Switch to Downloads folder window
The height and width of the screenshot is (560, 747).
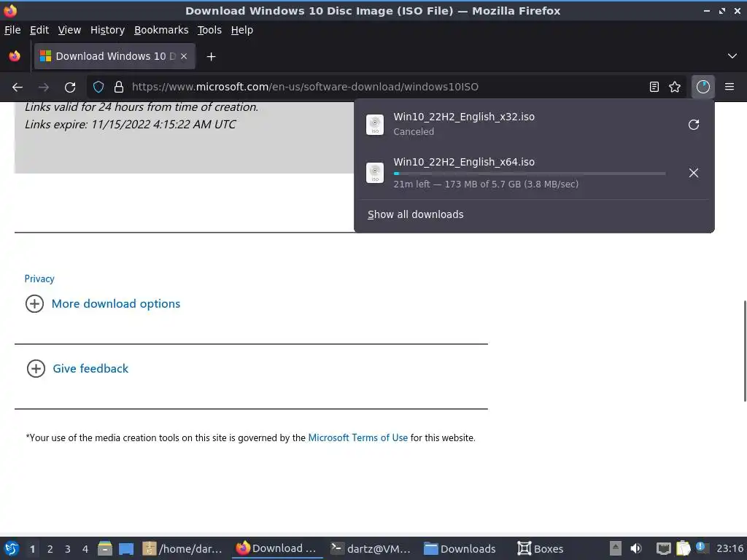(460, 548)
